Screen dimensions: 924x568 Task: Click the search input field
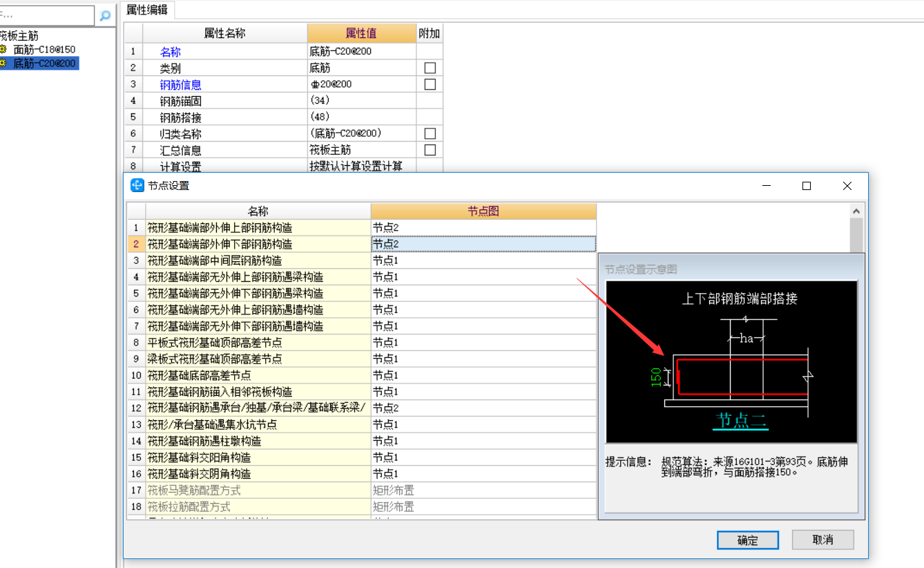coord(47,15)
